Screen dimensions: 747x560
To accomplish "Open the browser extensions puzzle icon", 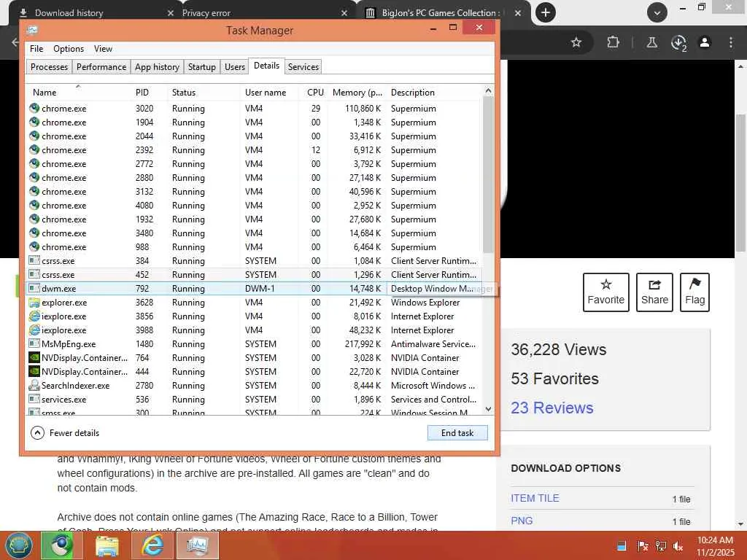I will [613, 42].
